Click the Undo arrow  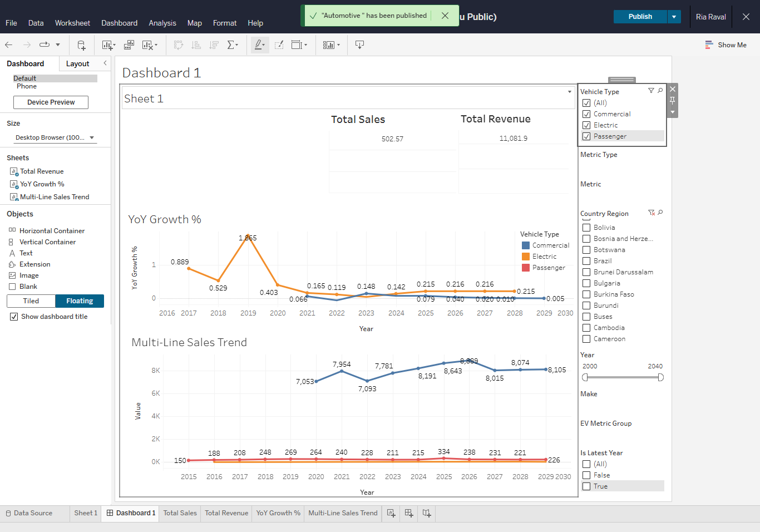(x=9, y=45)
